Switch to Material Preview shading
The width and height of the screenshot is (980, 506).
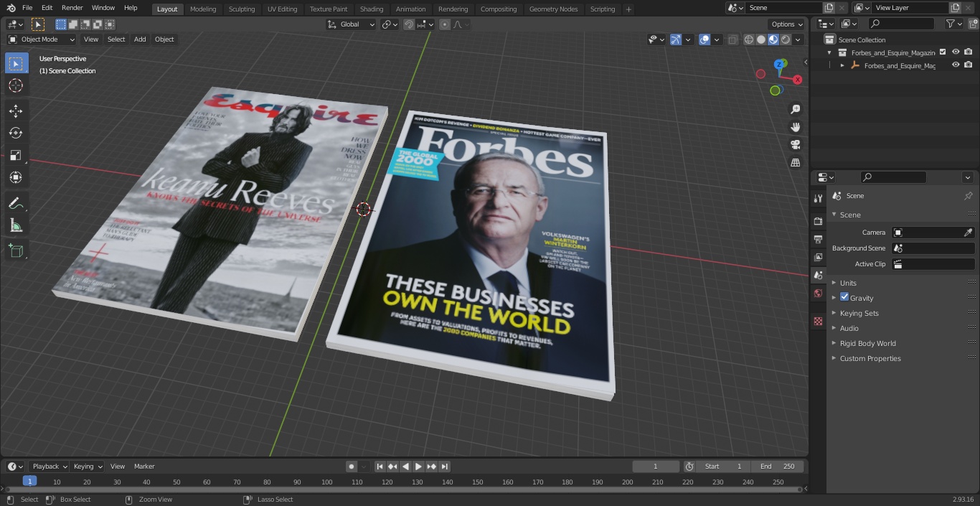[773, 39]
